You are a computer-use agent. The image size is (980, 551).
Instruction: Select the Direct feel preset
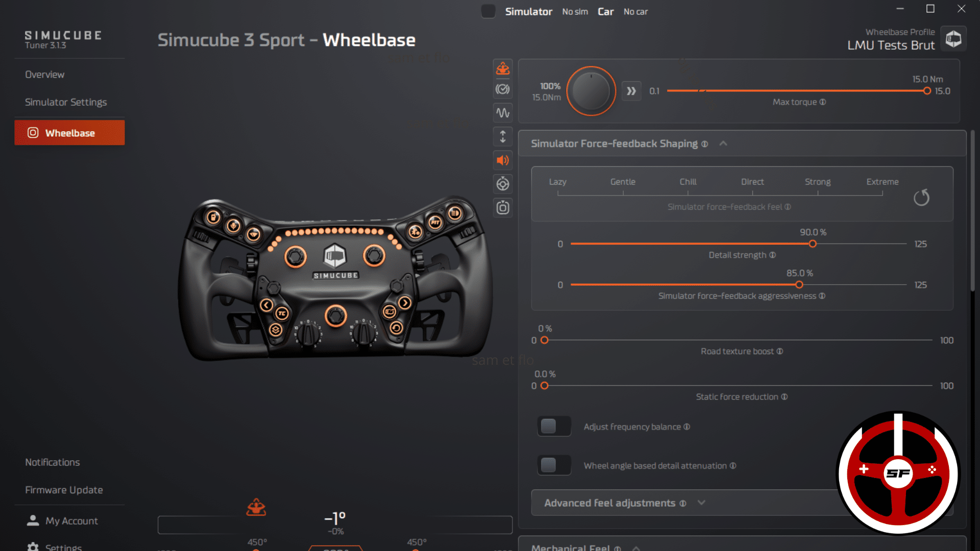[x=752, y=182]
